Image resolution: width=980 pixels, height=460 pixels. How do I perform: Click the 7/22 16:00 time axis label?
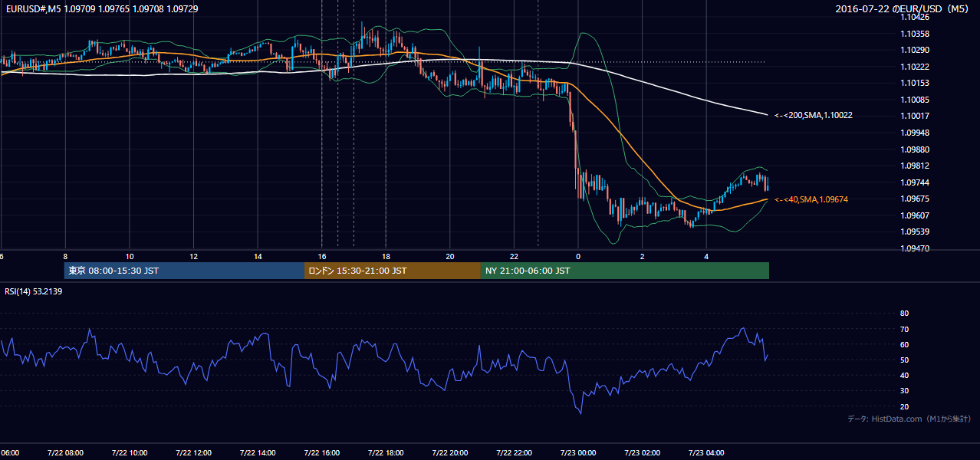[321, 453]
